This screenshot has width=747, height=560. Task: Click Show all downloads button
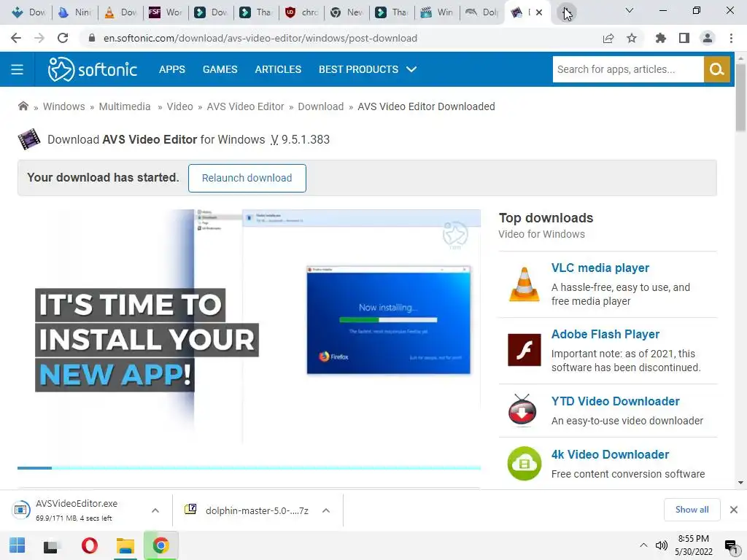(692, 510)
